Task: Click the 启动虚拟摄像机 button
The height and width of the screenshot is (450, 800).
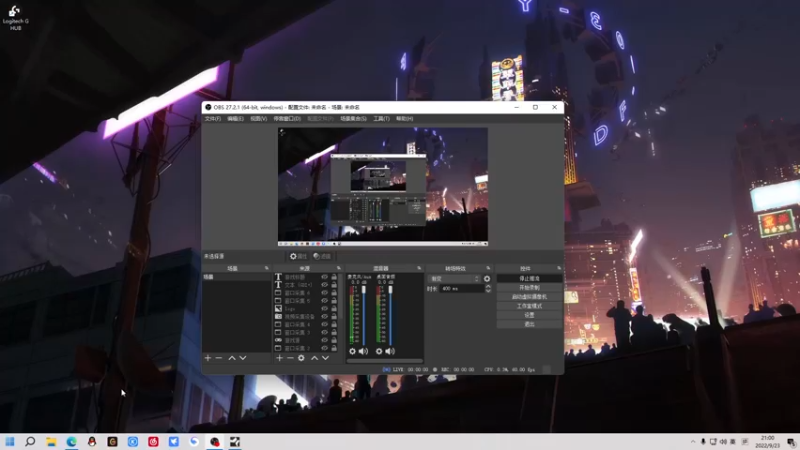Action: click(529, 297)
